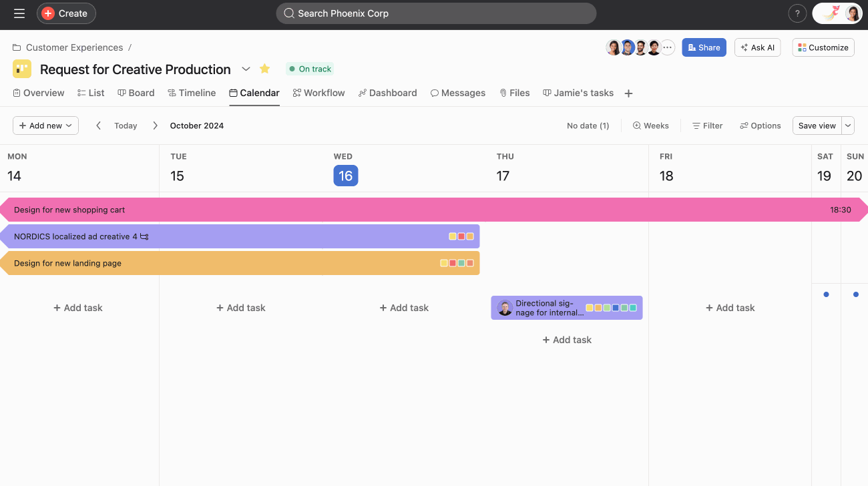Viewport: 868px width, 486px height.
Task: Open the overflow ellipsis showing more members
Action: pos(668,47)
